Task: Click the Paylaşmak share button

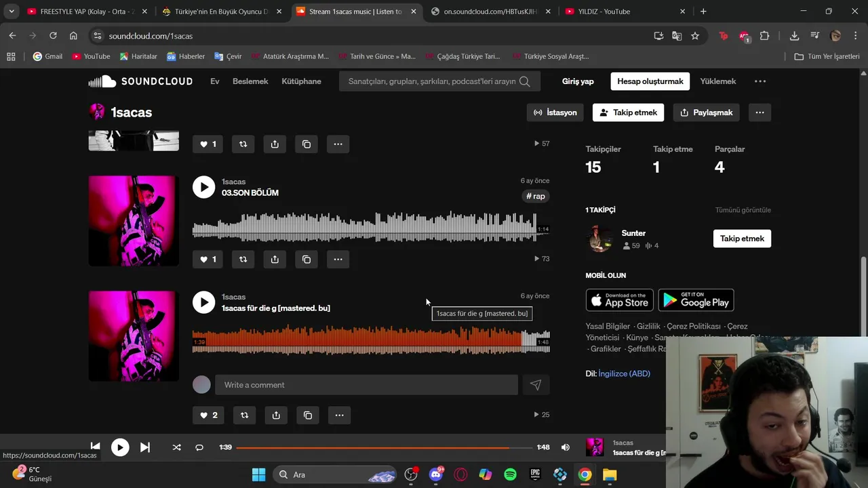Action: [706, 113]
